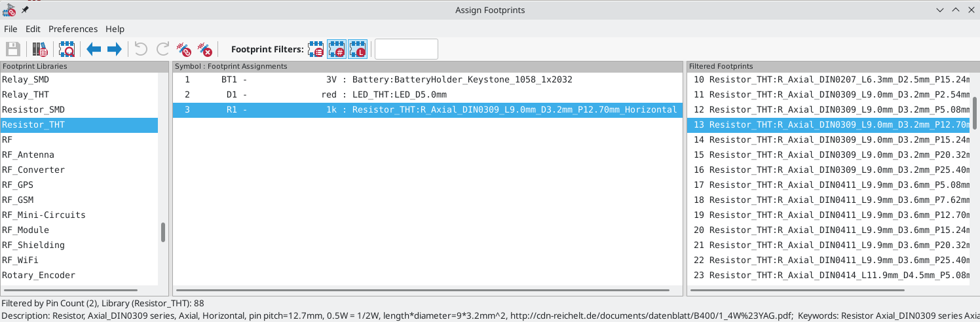Click the Undo icon
Screen dimensions: 980x322
(141, 49)
